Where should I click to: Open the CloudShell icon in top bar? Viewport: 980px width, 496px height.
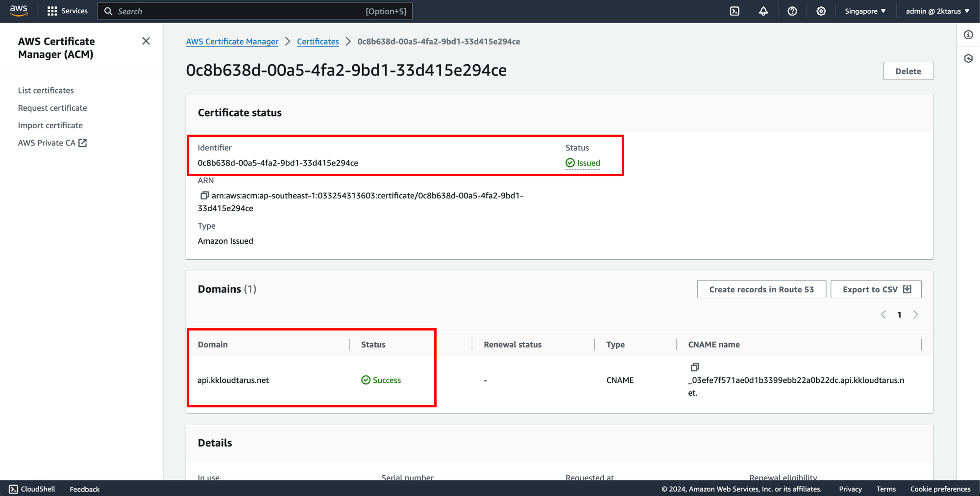pyautogui.click(x=735, y=11)
